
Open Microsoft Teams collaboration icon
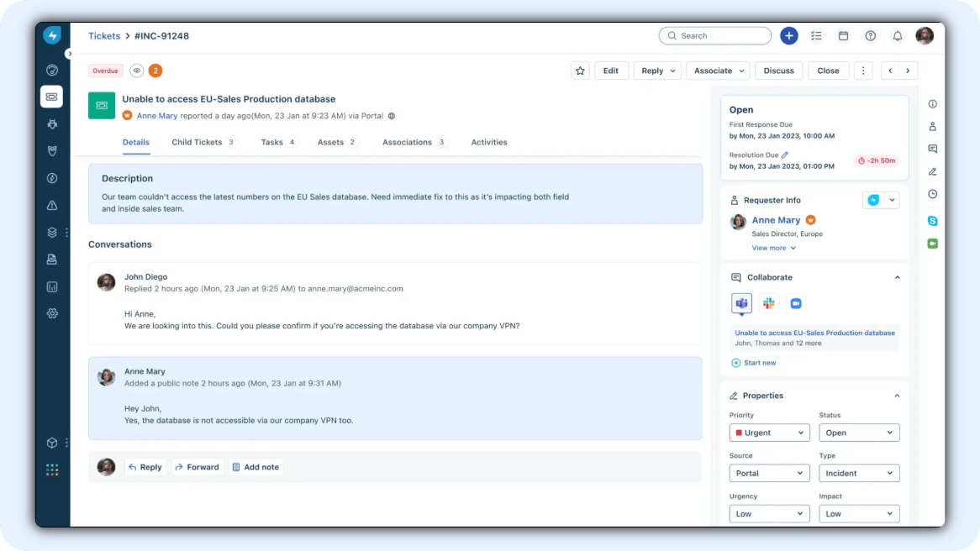741,303
